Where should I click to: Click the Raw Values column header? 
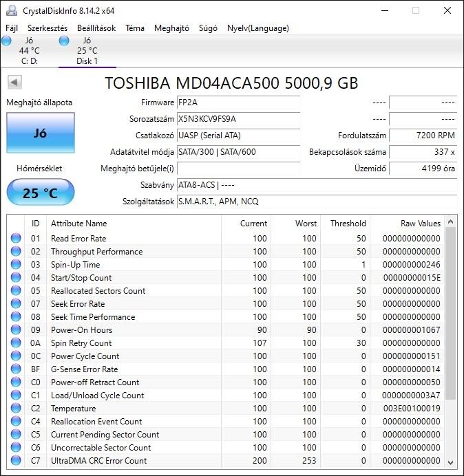coord(407,224)
